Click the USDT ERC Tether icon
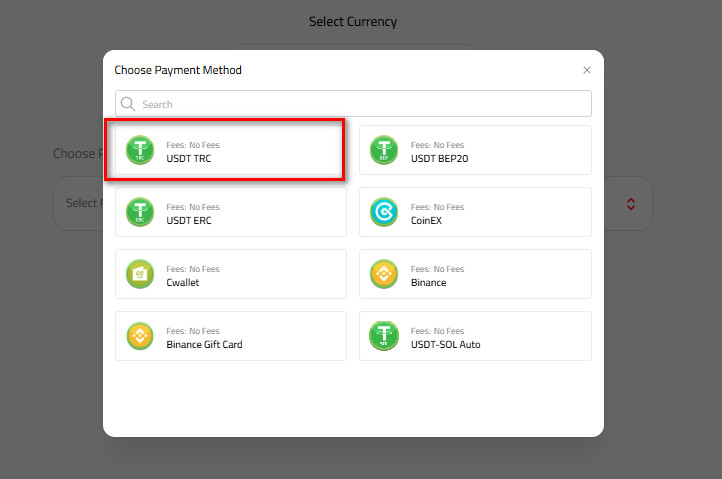722x479 pixels. [x=140, y=212]
